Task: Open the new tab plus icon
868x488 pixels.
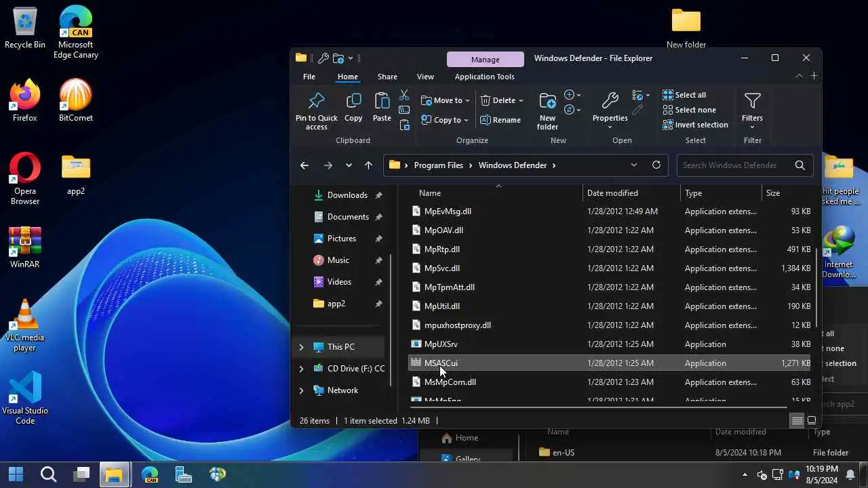Action: pyautogui.click(x=814, y=76)
